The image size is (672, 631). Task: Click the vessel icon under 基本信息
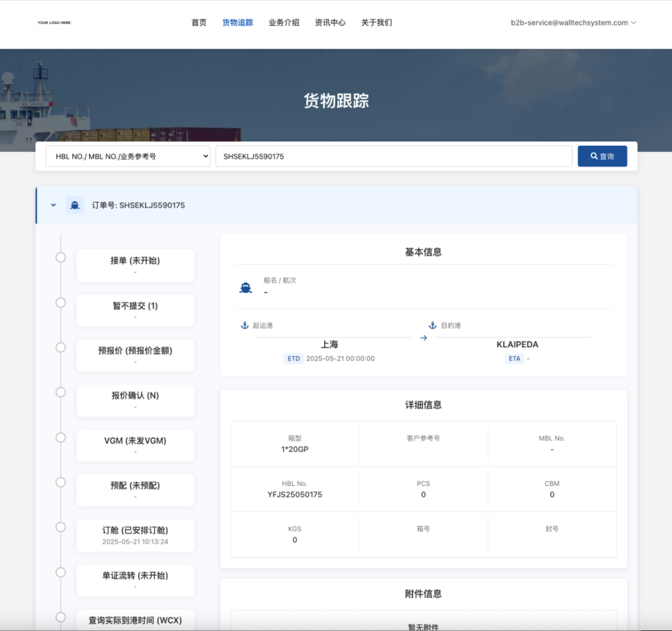[246, 288]
